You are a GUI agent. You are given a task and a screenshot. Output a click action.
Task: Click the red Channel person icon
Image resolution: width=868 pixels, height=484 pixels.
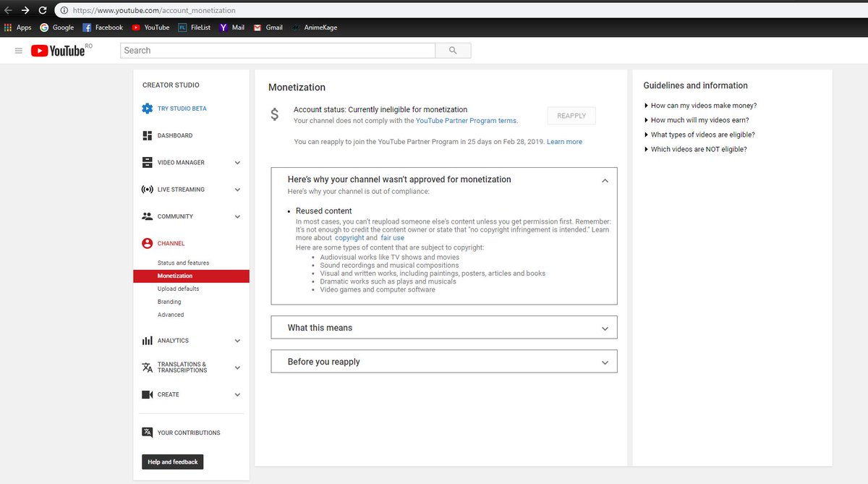pyautogui.click(x=148, y=244)
